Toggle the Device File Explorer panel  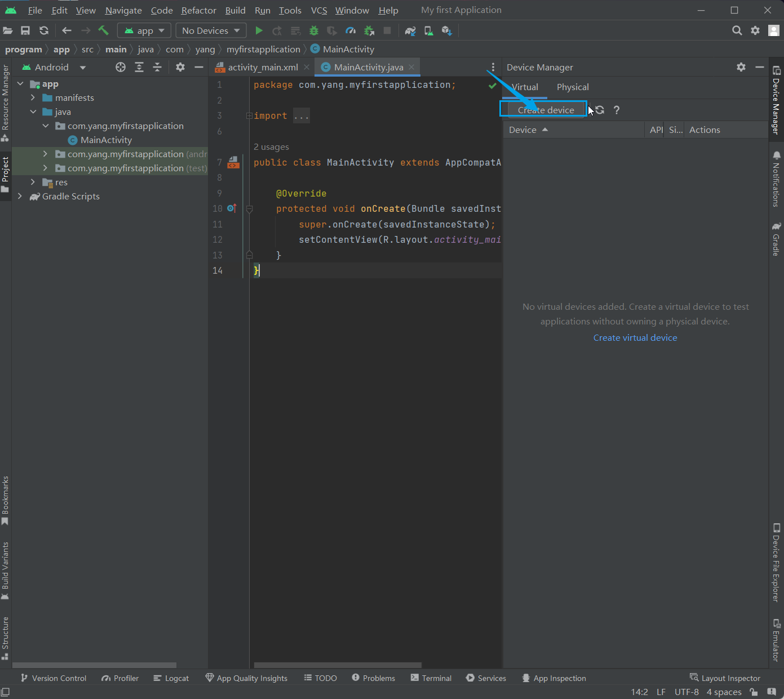tap(777, 562)
